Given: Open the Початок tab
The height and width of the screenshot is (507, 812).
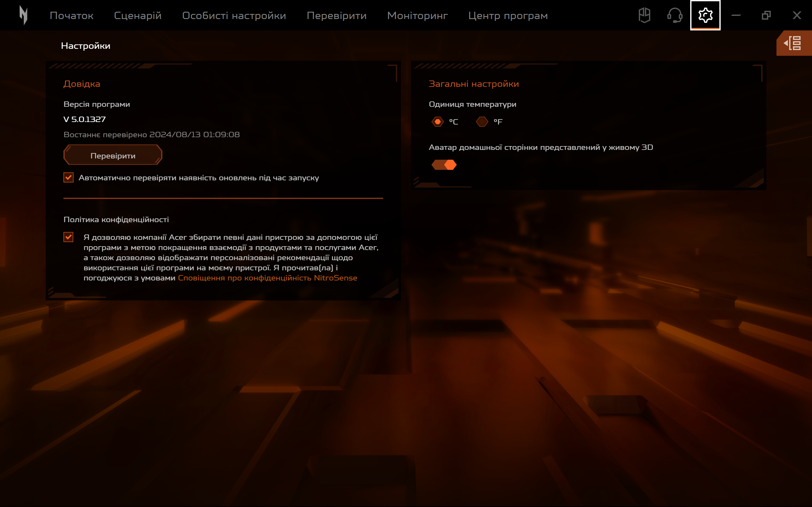Looking at the screenshot, I should [71, 16].
